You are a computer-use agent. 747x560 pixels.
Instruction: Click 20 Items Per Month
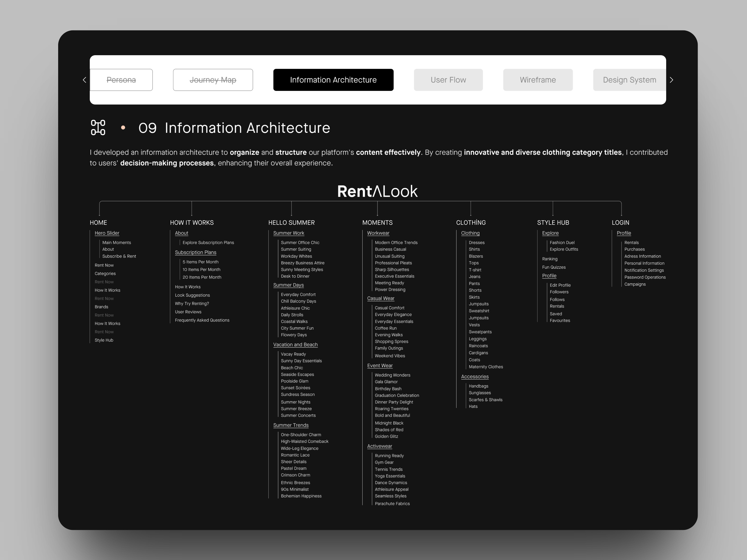click(x=202, y=278)
